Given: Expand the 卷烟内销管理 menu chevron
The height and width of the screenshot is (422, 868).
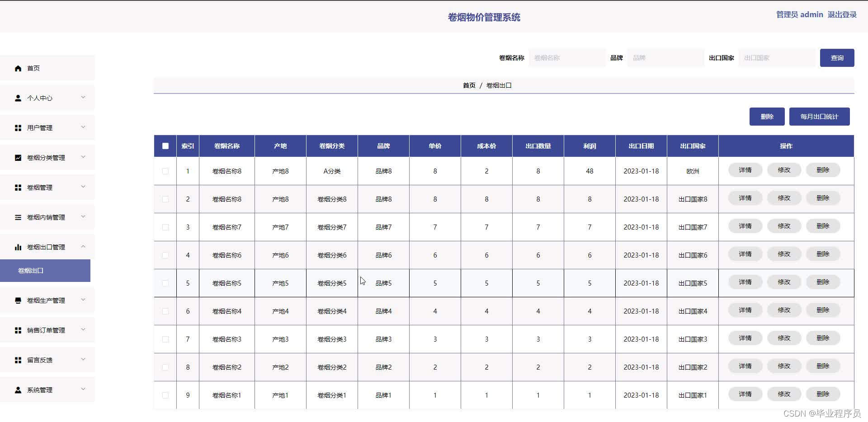Looking at the screenshot, I should [83, 216].
